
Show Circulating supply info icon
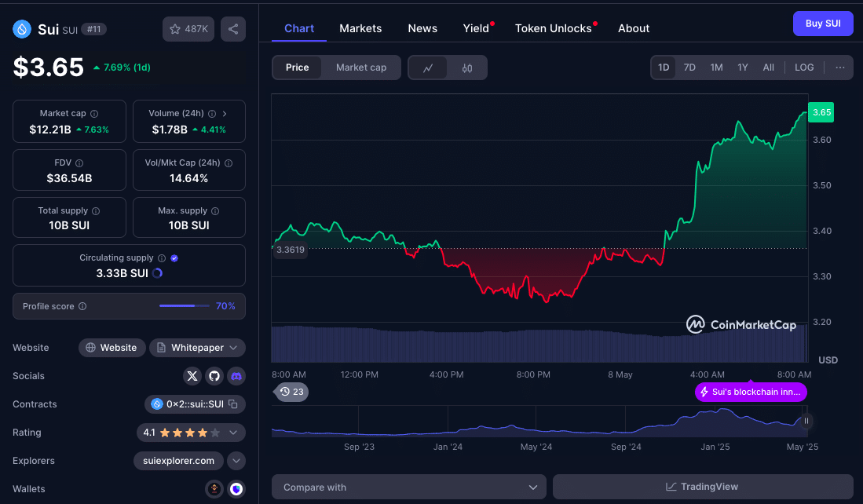click(162, 258)
